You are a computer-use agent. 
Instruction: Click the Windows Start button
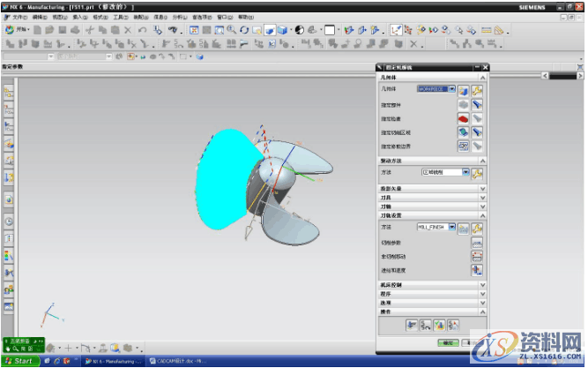tap(19, 362)
